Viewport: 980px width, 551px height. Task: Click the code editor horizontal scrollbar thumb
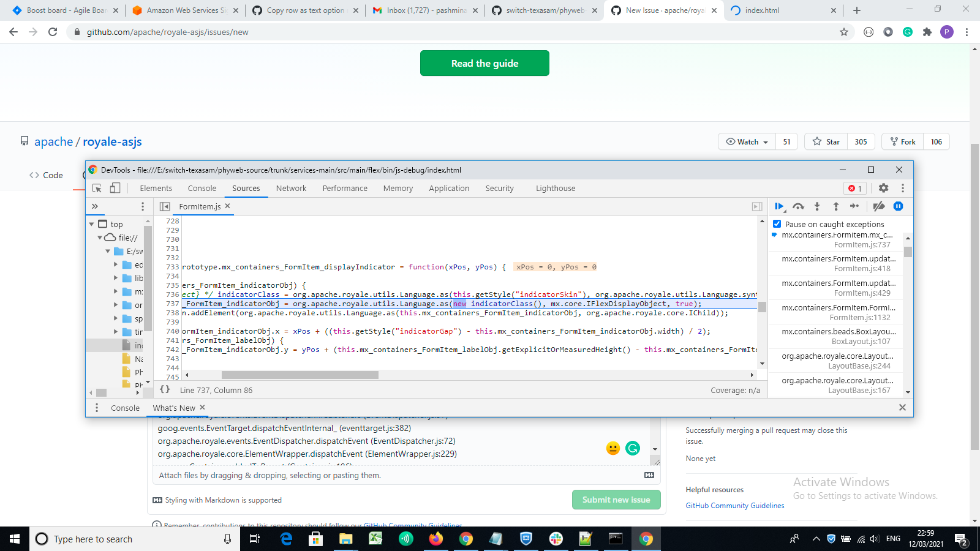[300, 375]
